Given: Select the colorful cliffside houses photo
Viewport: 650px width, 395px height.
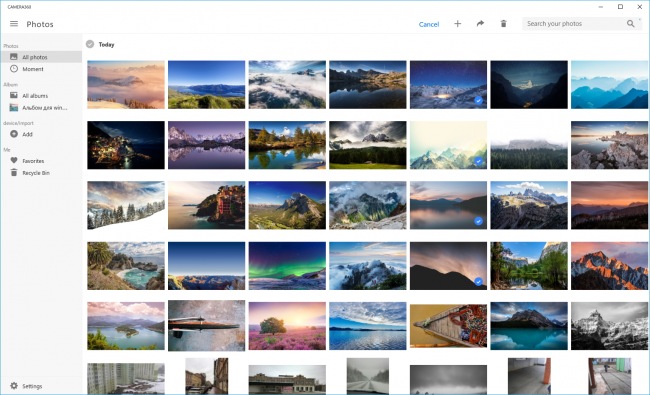Looking at the screenshot, I should point(206,205).
